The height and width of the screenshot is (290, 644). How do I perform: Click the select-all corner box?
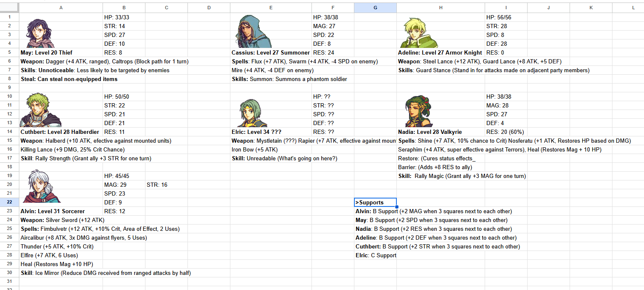click(10, 8)
